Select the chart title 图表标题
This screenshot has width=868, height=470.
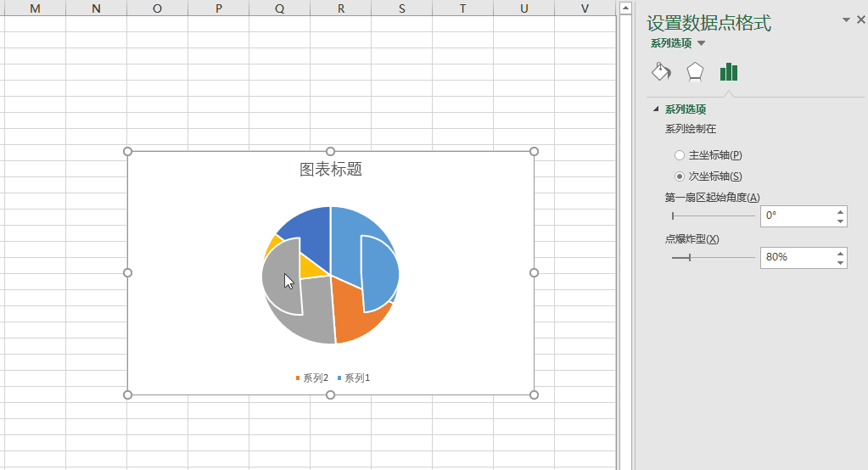[x=330, y=170]
